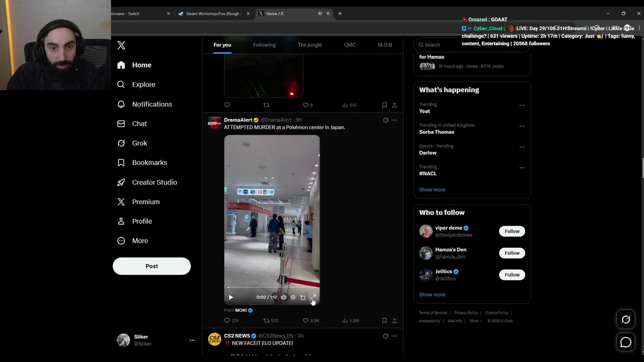
Task: View analytics of DramaAlert post 1.3M
Action: coord(350,320)
